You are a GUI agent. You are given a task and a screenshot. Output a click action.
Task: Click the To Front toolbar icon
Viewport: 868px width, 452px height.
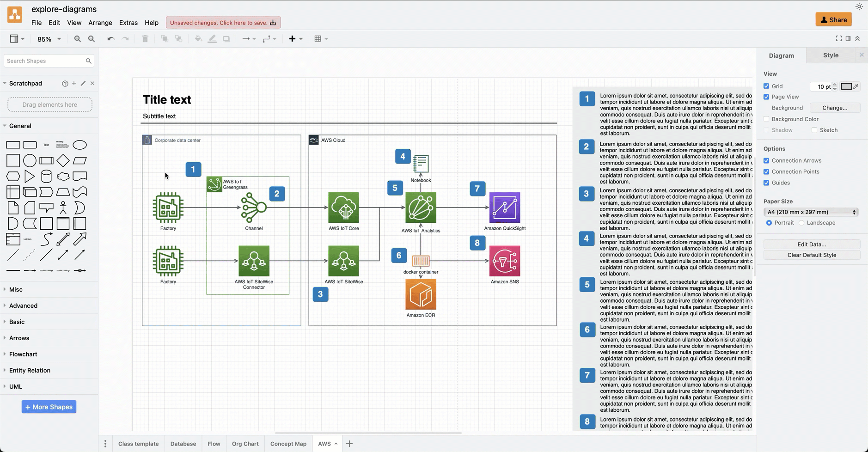point(164,39)
